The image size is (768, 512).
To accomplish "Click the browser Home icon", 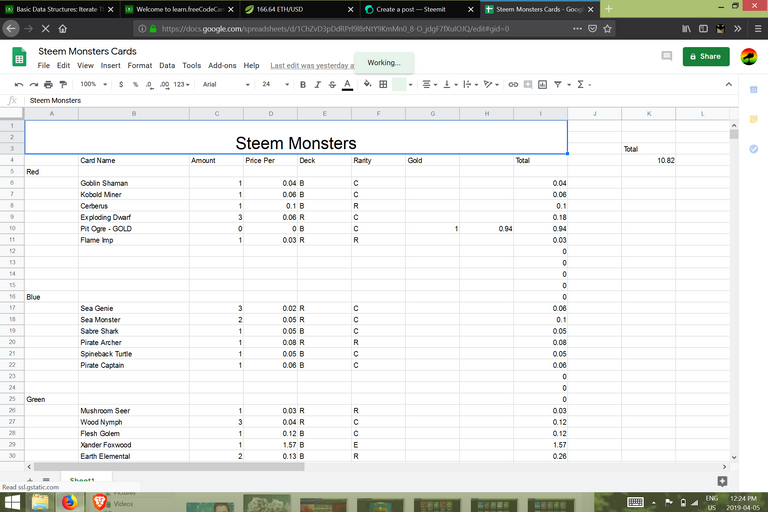I will coord(63,29).
